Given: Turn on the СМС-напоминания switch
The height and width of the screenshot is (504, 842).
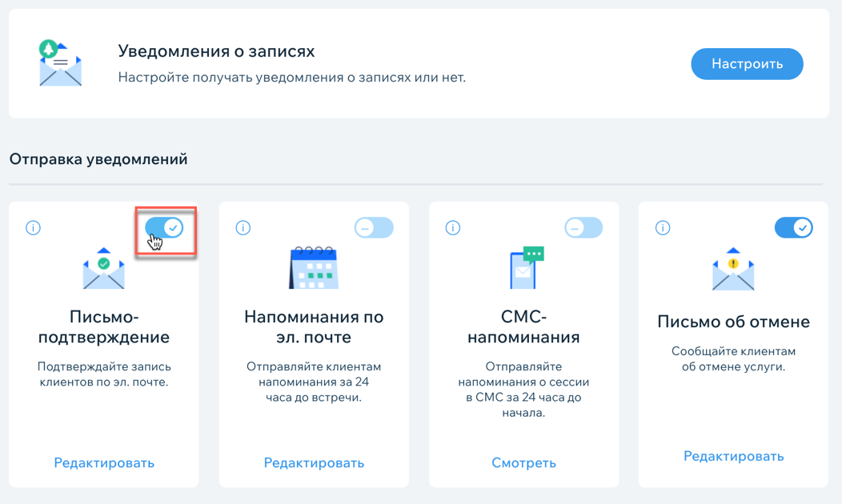Looking at the screenshot, I should (x=583, y=227).
